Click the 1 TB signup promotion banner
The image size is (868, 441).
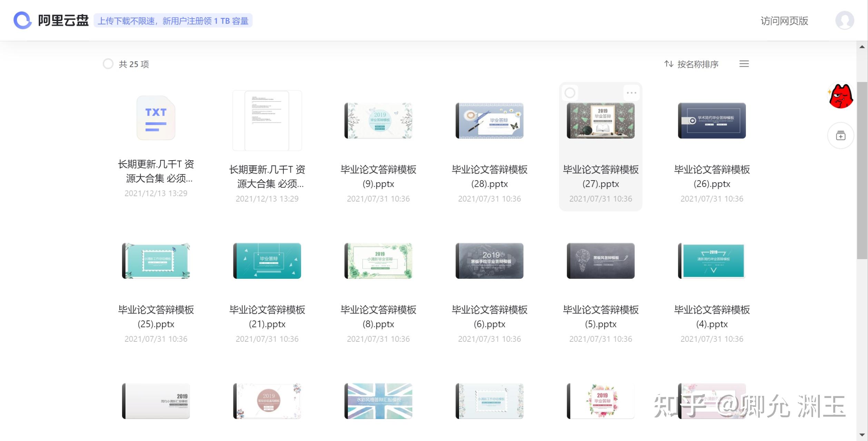[173, 21]
